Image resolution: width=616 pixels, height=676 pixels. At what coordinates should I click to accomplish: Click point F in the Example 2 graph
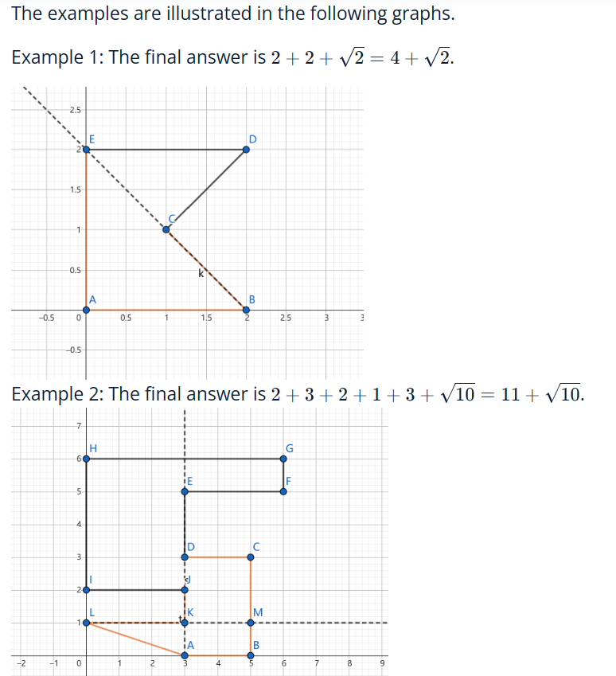[283, 491]
